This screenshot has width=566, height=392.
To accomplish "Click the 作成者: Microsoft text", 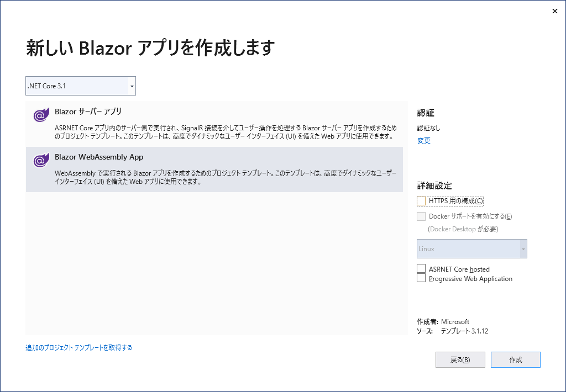I will point(443,322).
